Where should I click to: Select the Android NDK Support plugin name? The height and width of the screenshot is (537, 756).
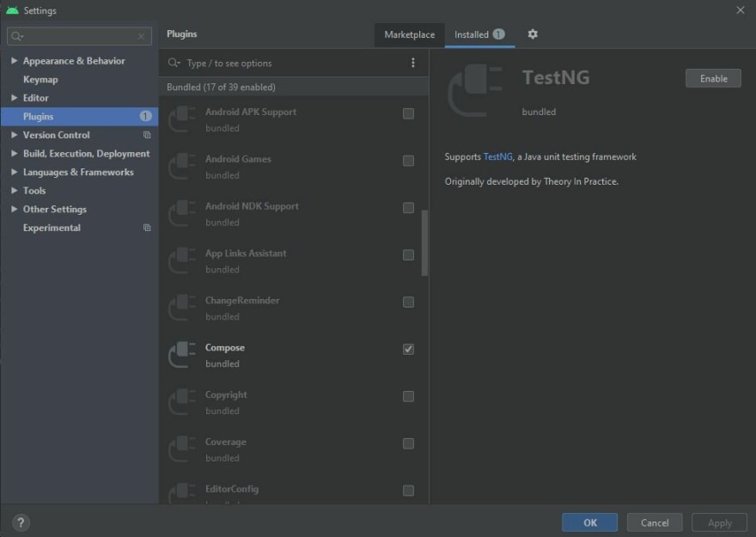click(x=252, y=206)
